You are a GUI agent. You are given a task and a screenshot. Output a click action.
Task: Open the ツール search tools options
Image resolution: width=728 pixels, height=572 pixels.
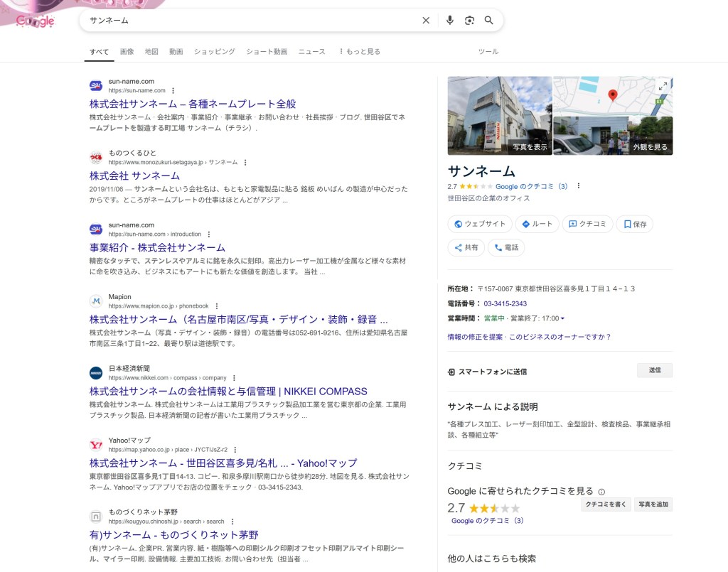click(x=488, y=52)
